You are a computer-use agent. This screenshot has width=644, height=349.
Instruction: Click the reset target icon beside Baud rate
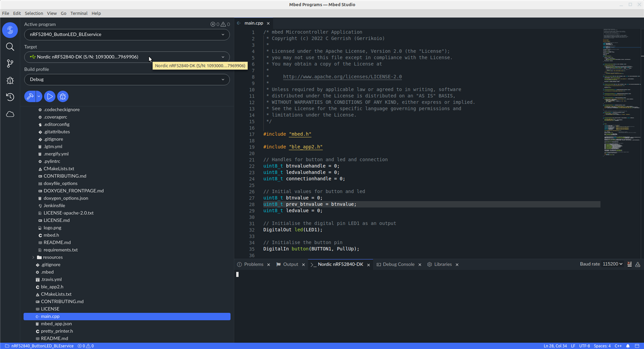[x=638, y=264]
